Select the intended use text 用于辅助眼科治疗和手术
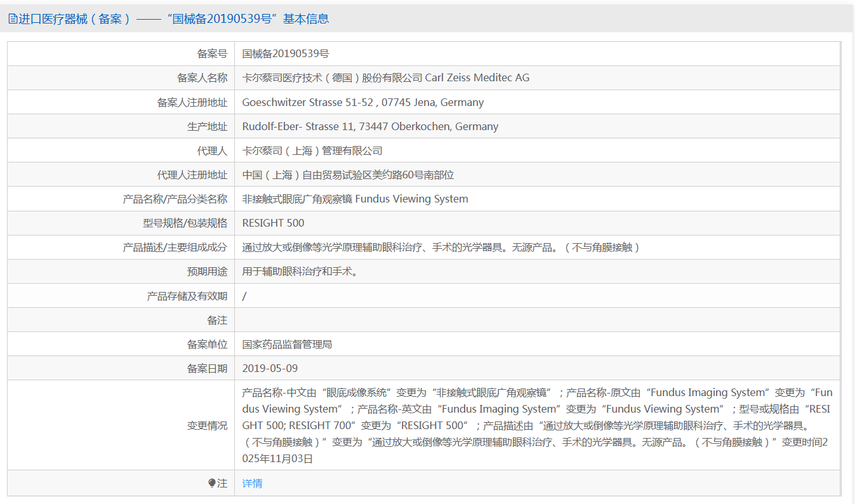The image size is (855, 504). click(x=300, y=271)
